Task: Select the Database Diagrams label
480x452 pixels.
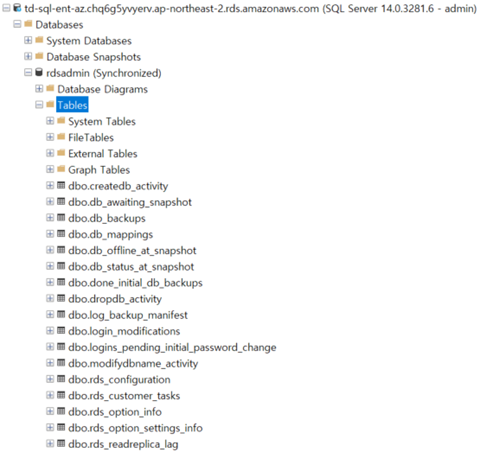Action: tap(103, 89)
